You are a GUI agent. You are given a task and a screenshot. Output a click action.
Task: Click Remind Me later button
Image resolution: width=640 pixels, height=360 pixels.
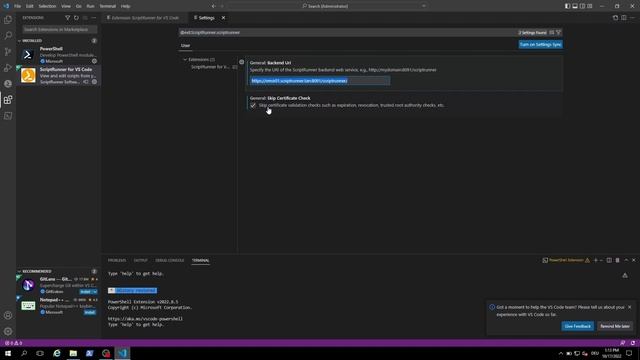point(615,326)
